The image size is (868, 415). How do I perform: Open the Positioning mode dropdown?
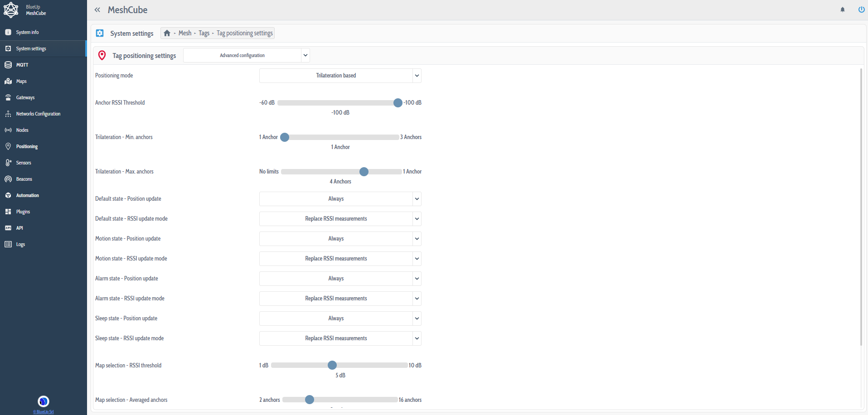pos(340,76)
